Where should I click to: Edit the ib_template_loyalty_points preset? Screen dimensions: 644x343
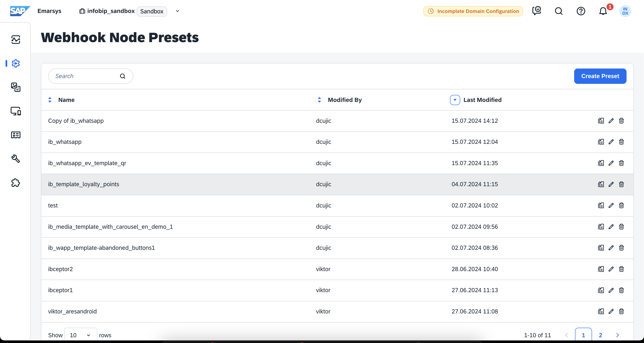click(x=611, y=184)
